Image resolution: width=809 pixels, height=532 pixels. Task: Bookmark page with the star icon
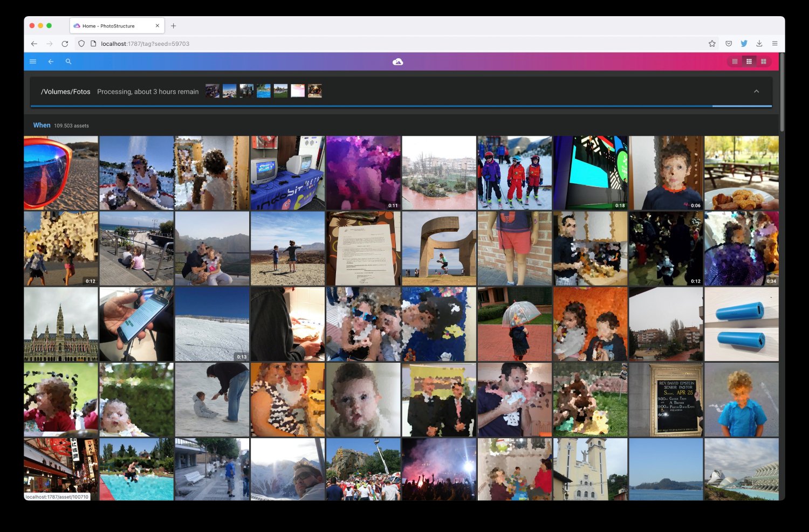(712, 44)
